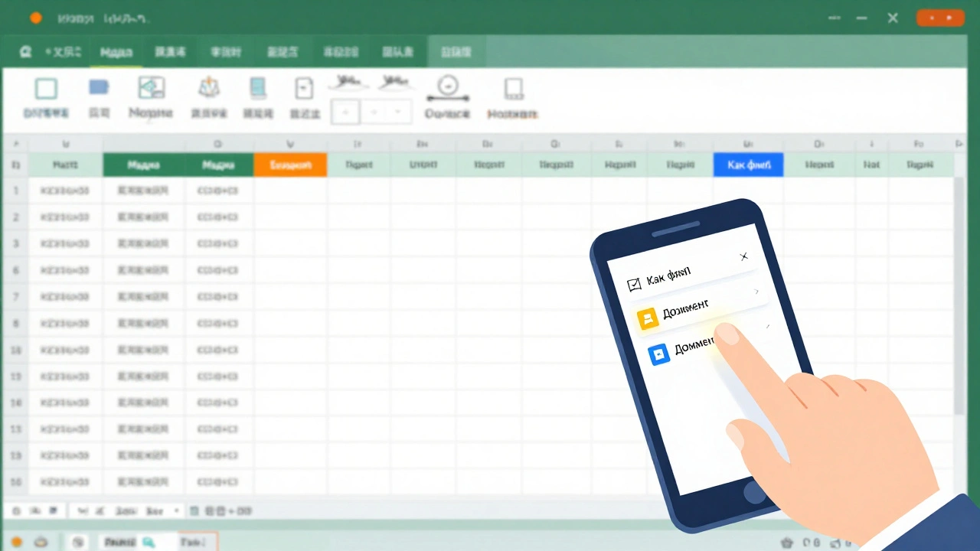Image resolution: width=980 pixels, height=551 pixels.
Task: Click the empty square icon in ribbon
Action: point(46,90)
